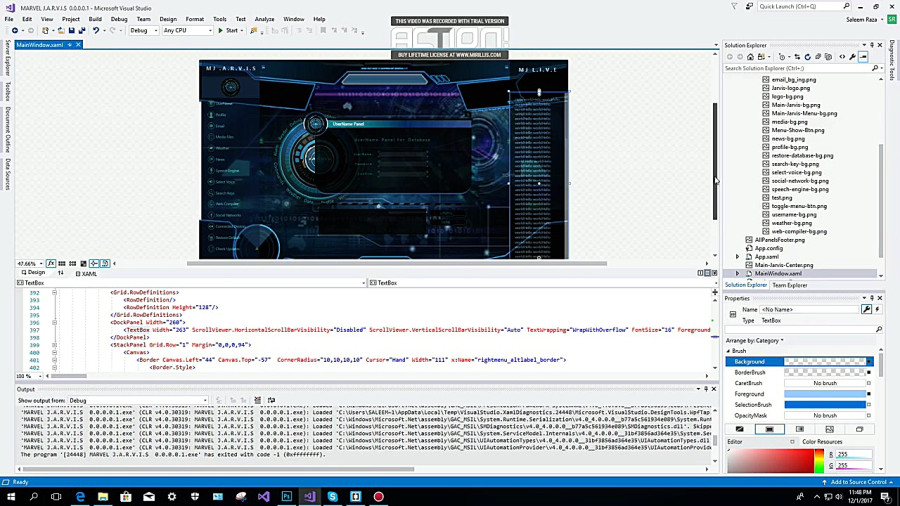Image resolution: width=900 pixels, height=506 pixels.
Task: Click the Clear All icon in Output panel
Action: click(x=258, y=400)
